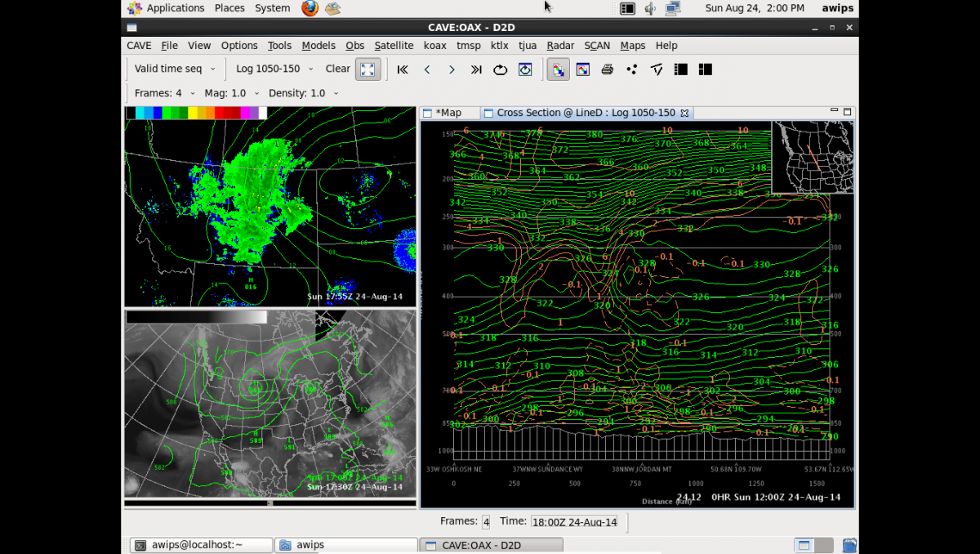The width and height of the screenshot is (980, 554).
Task: Open the koax radar menu
Action: [x=434, y=46]
